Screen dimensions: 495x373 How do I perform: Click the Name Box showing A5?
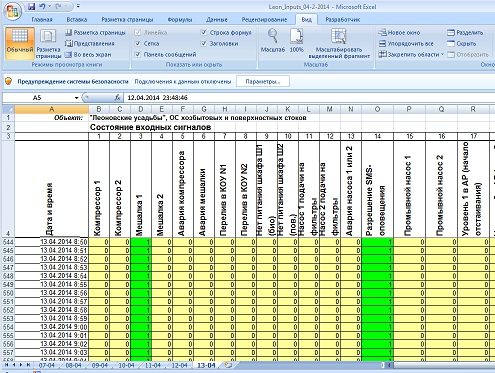[x=37, y=98]
